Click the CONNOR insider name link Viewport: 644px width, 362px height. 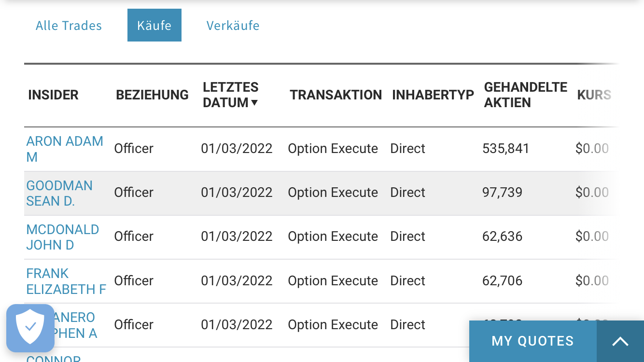click(53, 359)
